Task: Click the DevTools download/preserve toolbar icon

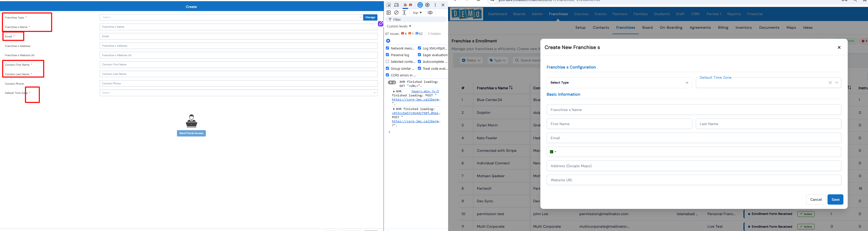Action: (404, 13)
